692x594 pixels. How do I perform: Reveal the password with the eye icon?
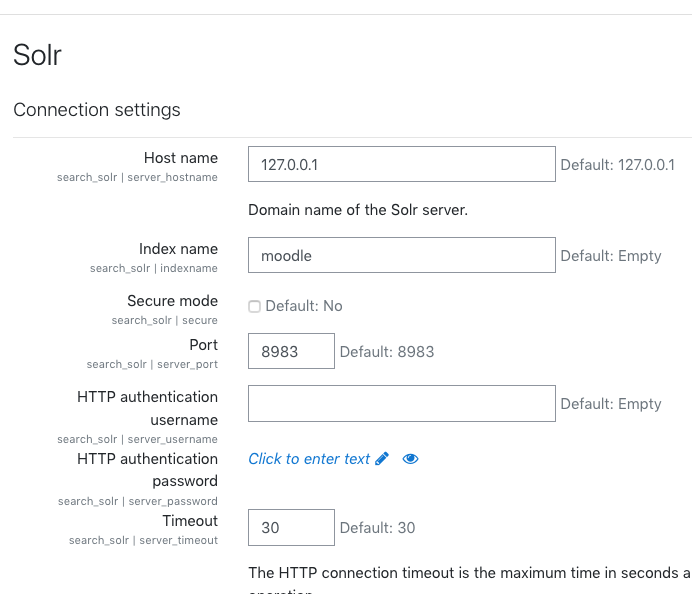pyautogui.click(x=410, y=459)
